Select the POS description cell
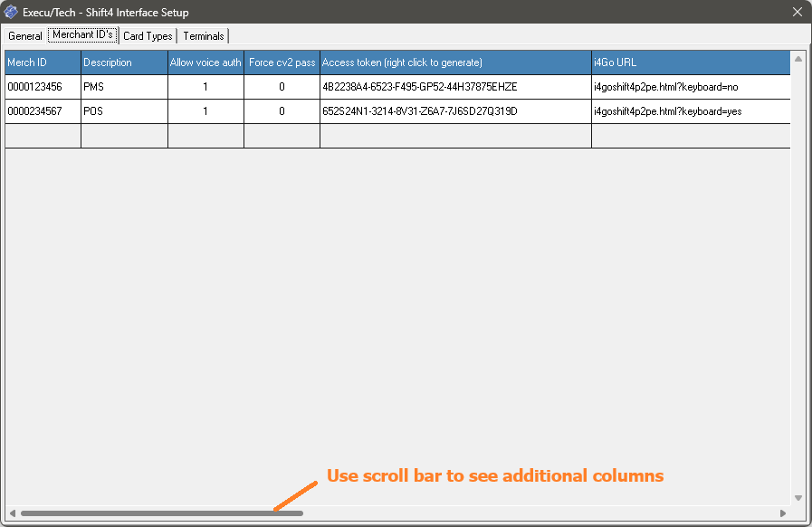 tap(124, 110)
